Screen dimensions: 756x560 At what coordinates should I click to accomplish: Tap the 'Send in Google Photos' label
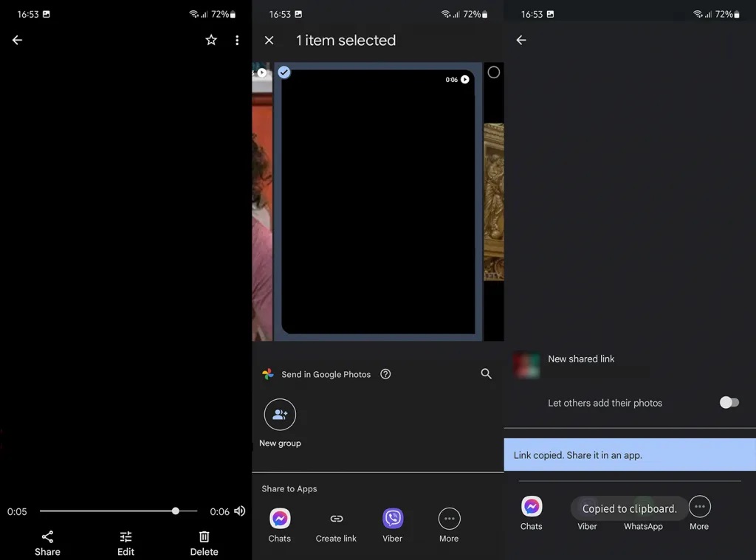tap(326, 375)
